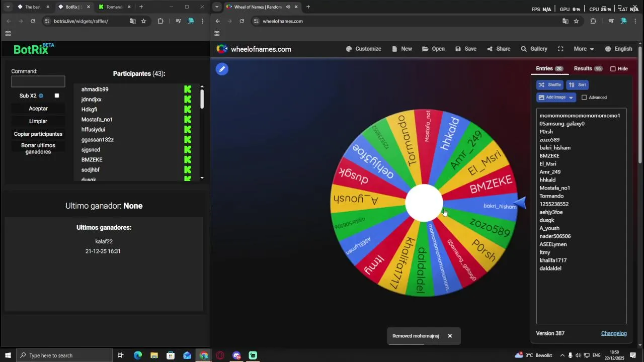Toggle the Sub X2 checkbox

(x=57, y=96)
